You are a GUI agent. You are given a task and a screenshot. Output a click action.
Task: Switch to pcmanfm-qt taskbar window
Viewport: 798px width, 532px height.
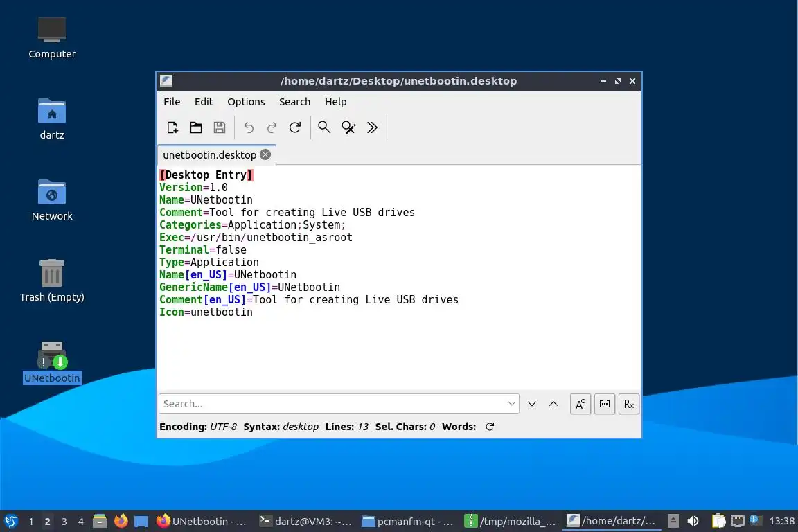click(x=407, y=522)
